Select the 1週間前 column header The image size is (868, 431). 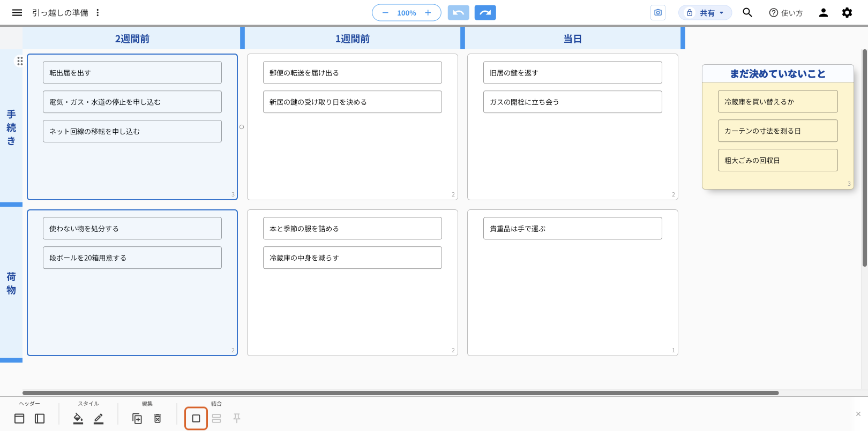click(353, 39)
